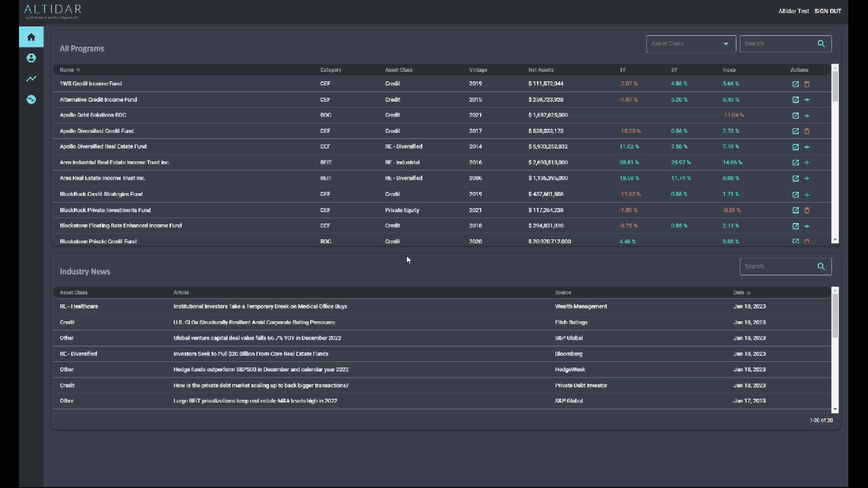Image resolution: width=868 pixels, height=488 pixels.
Task: Add Blackstone Floating Rate Enhanced Income Fund plus
Action: click(x=807, y=226)
